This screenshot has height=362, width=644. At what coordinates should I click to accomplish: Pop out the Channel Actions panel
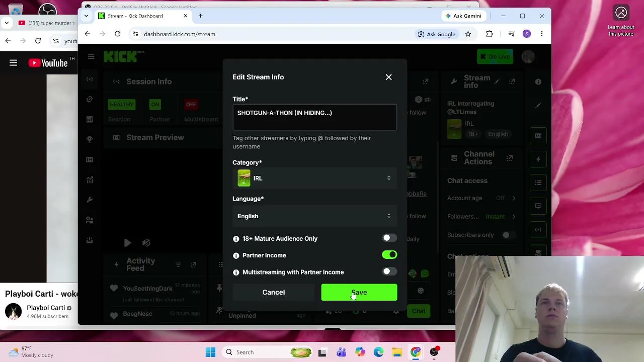[510, 158]
